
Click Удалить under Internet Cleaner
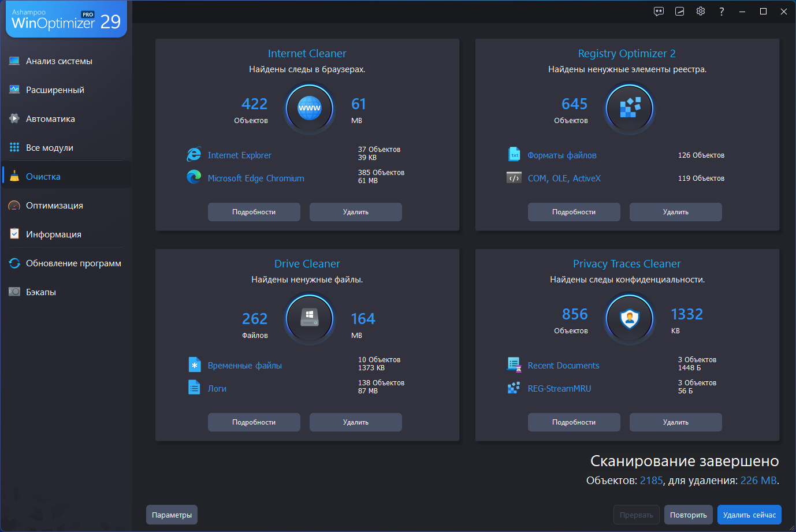click(356, 212)
